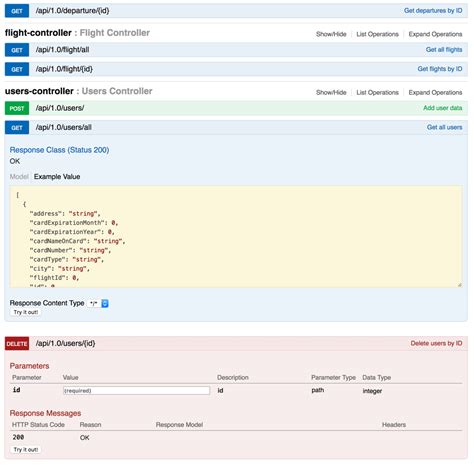This screenshot has height=468, width=474.
Task: Click the resize handle of the JSON box
Action: [460, 285]
